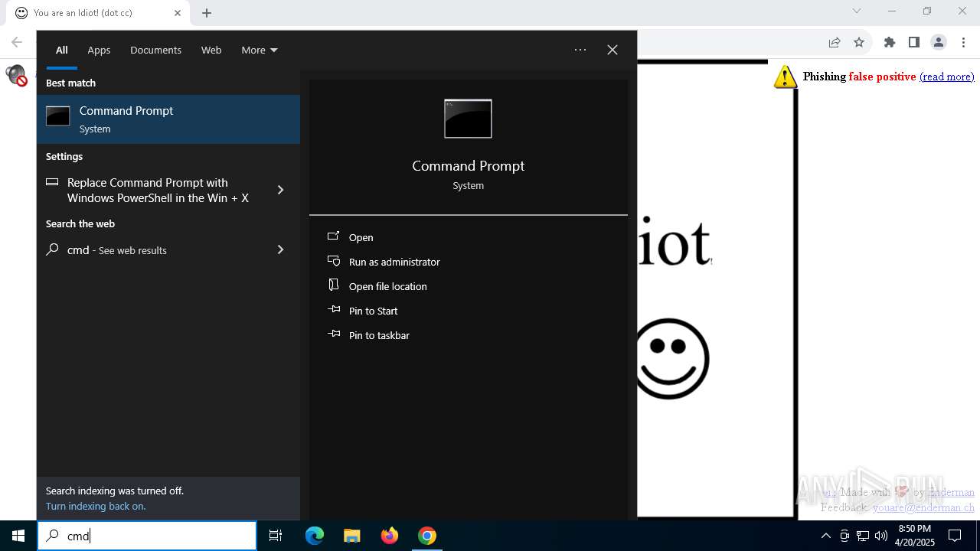Click large Command Prompt preview icon

click(x=468, y=119)
